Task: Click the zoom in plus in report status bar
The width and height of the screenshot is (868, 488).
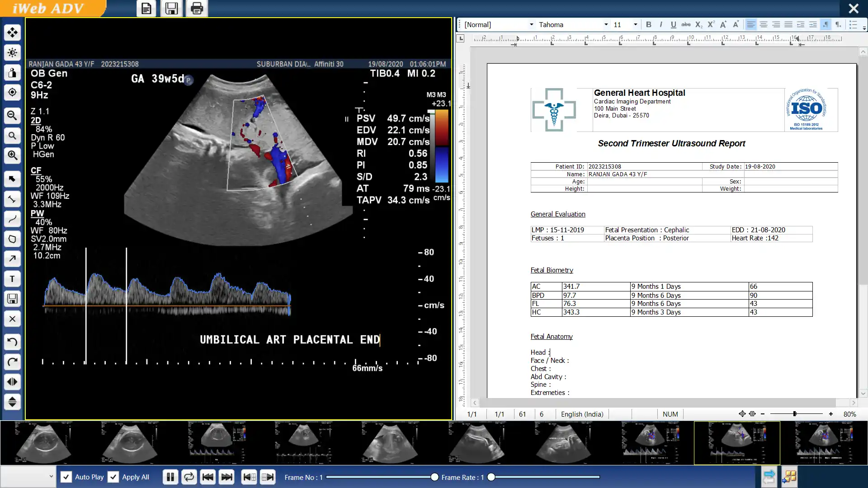Action: [831, 414]
